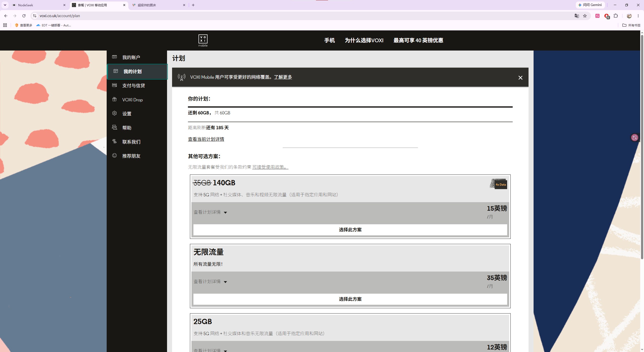The width and height of the screenshot is (644, 352).
Task: Open the Google Translate page icon
Action: tap(577, 16)
